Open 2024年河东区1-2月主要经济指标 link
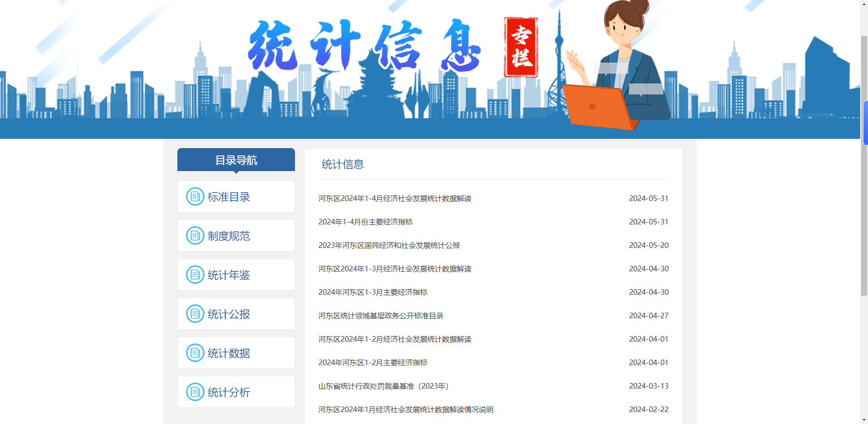Screen dimensions: 868x424 coord(373,362)
